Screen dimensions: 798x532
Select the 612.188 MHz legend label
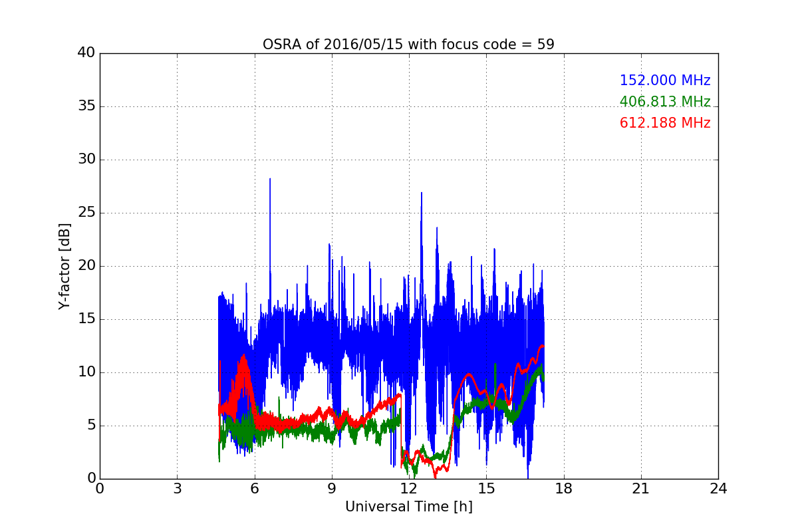[x=665, y=123]
